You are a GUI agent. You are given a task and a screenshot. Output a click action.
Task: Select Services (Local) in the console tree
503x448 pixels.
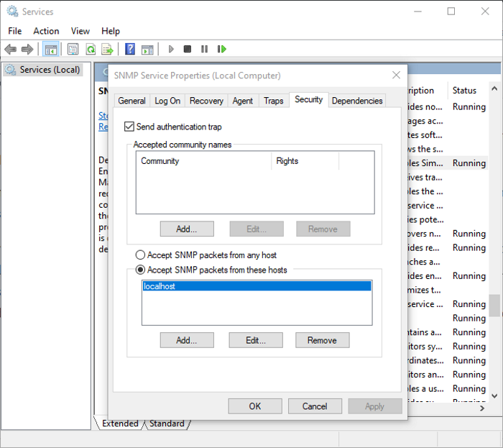click(45, 70)
